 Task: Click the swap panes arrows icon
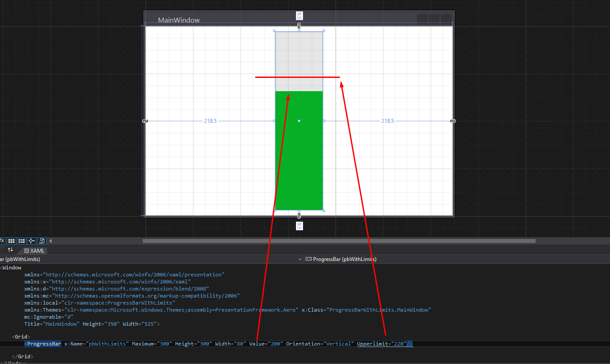coord(10,250)
